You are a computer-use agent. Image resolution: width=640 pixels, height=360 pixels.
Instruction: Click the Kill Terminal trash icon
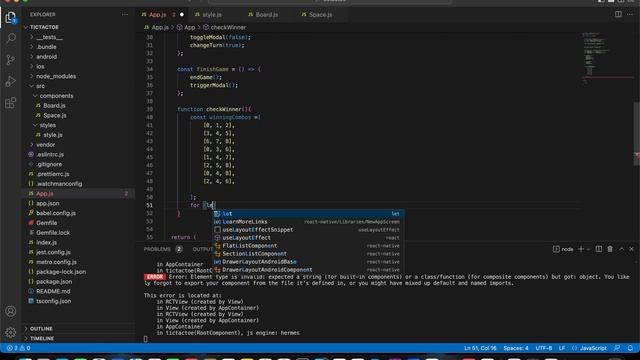click(610, 249)
